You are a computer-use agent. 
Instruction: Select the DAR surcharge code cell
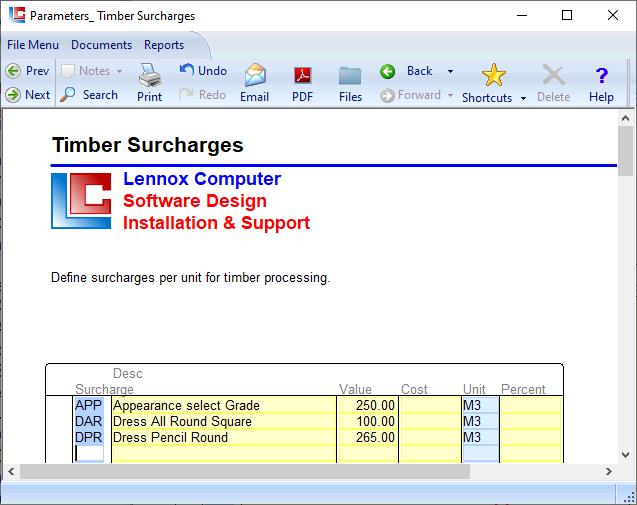click(x=89, y=421)
